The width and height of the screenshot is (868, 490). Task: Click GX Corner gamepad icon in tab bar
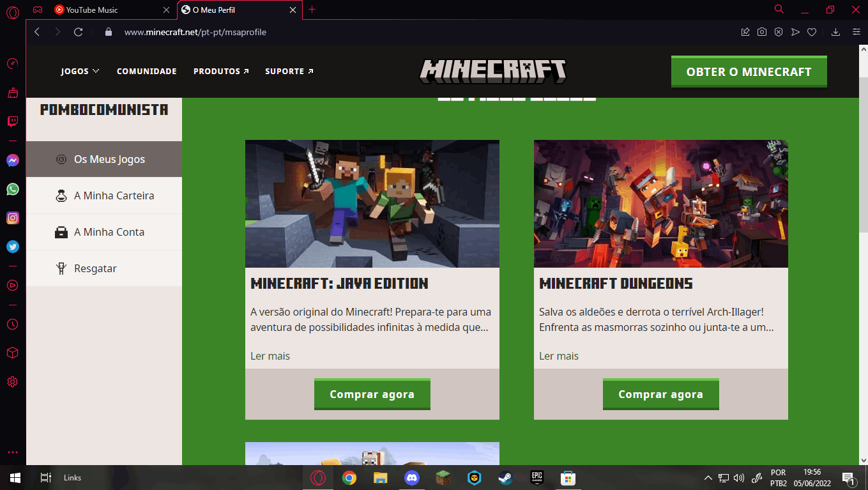38,10
